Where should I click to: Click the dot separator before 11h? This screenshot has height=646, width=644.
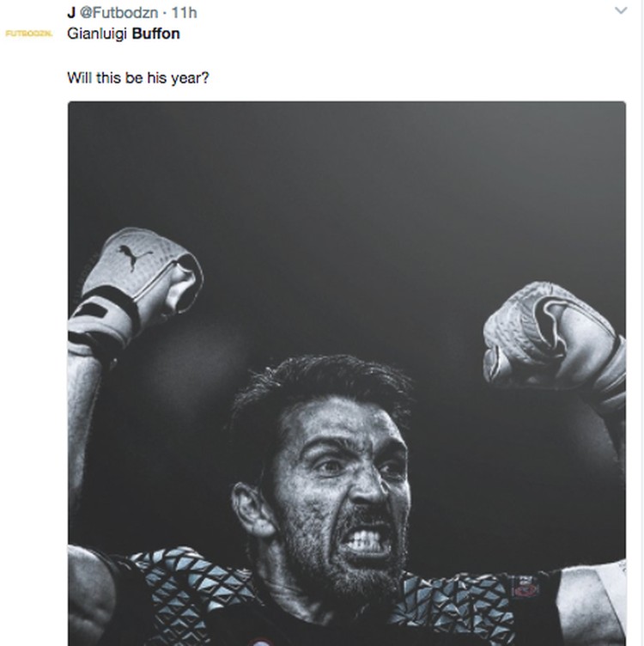point(164,13)
